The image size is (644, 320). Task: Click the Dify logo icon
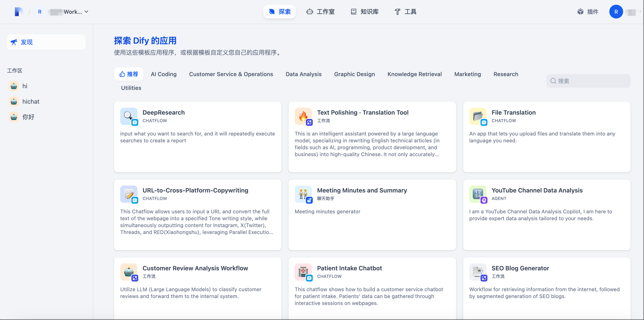coord(19,12)
